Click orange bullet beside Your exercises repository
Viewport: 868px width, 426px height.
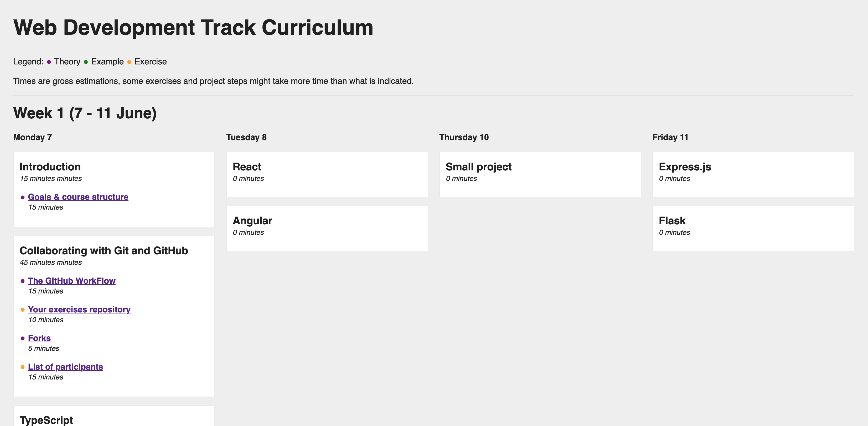pyautogui.click(x=23, y=310)
